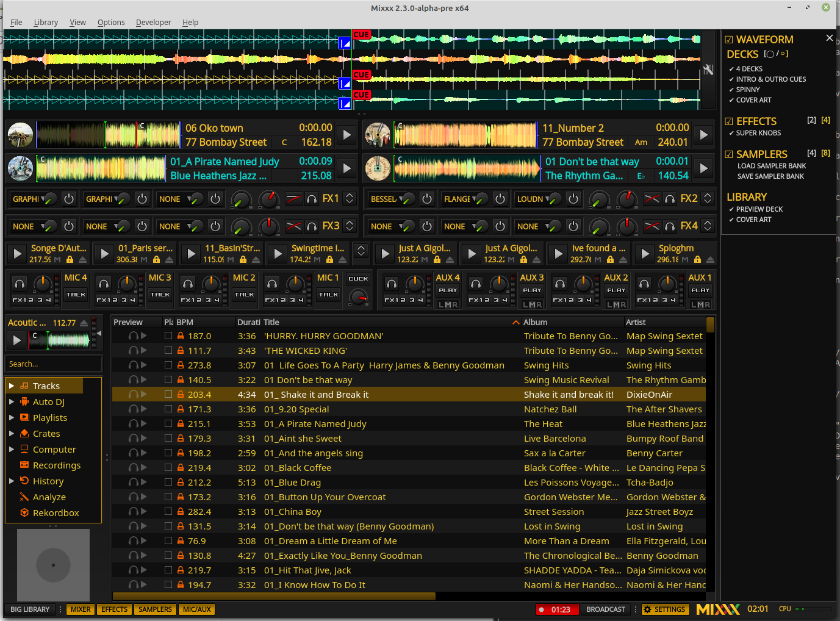
Task: Select Recordings in library sidebar
Action: point(56,465)
